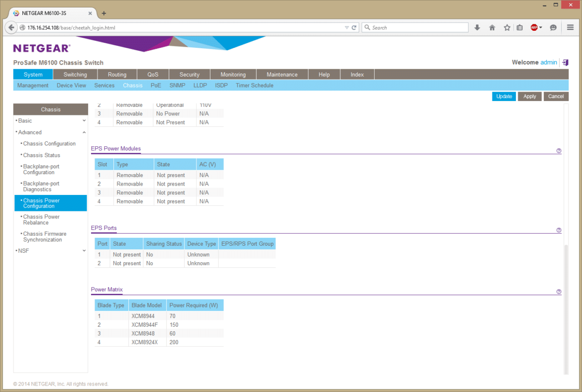Reload the page with refresh icon
The width and height of the screenshot is (582, 392).
click(x=354, y=27)
